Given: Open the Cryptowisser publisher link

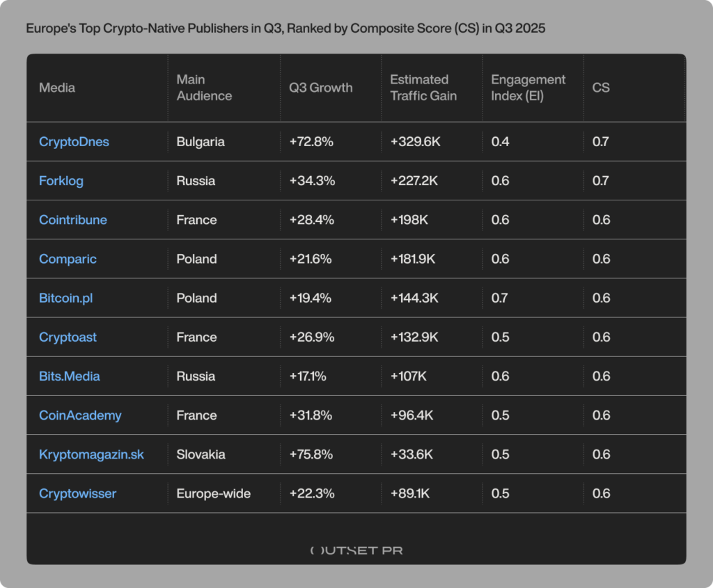Looking at the screenshot, I should click(x=77, y=493).
